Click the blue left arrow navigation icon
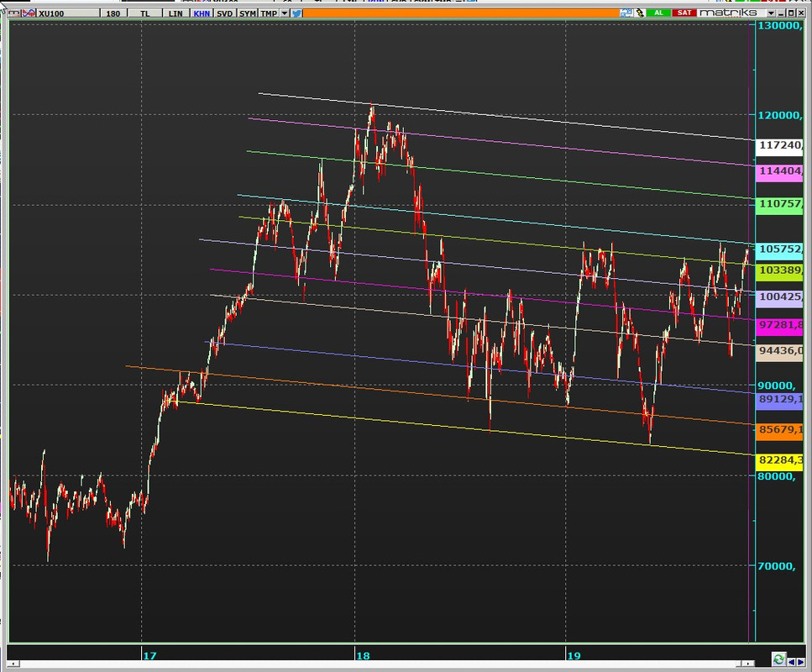The image size is (812, 672). point(791,662)
